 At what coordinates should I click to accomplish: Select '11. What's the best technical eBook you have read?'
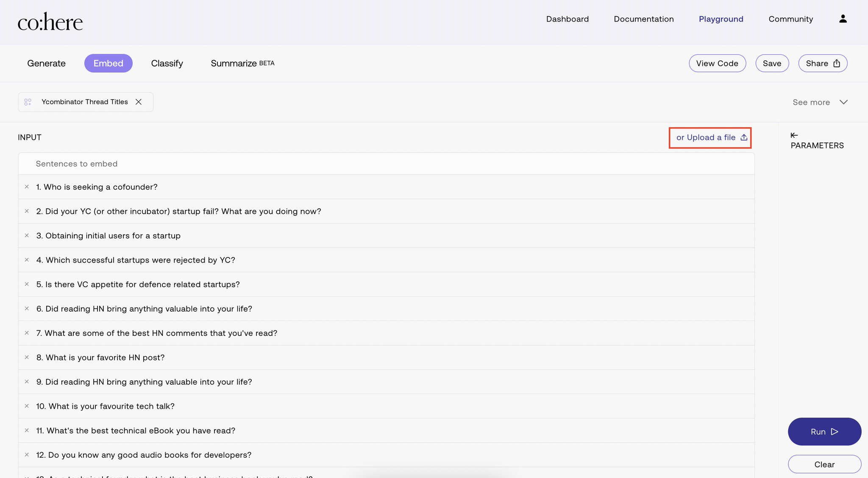point(136,431)
